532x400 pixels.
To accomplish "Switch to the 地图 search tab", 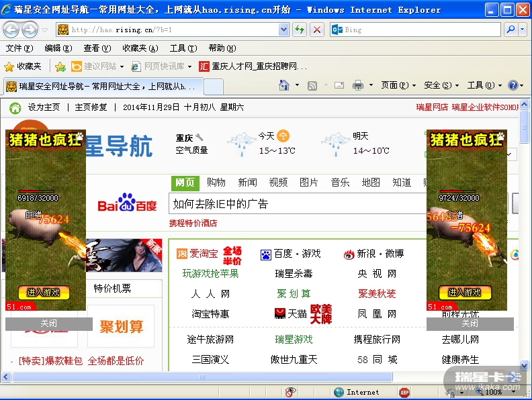I will [371, 183].
